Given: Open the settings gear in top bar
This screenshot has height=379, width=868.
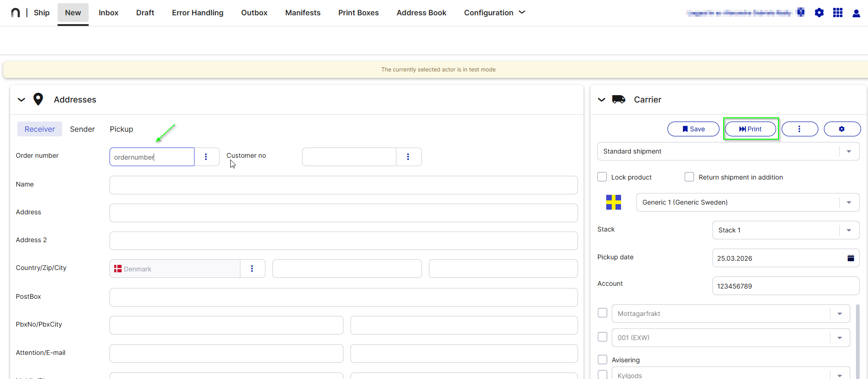Looking at the screenshot, I should tap(819, 13).
